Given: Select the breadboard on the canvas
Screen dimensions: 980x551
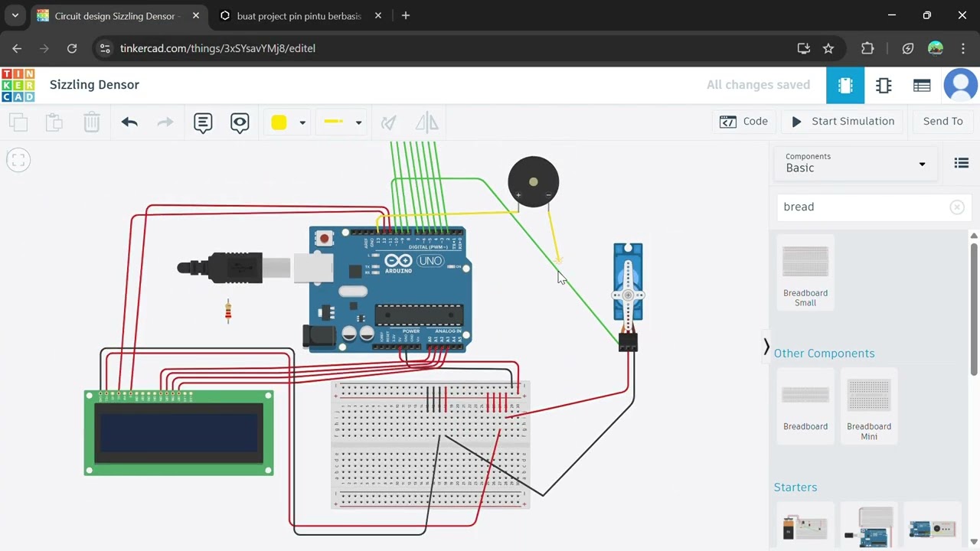Looking at the screenshot, I should pyautogui.click(x=430, y=445).
